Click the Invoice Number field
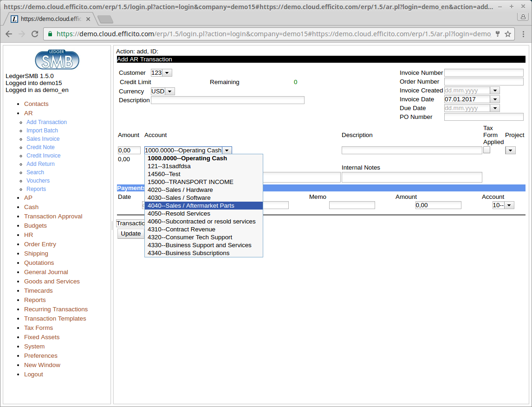The width and height of the screenshot is (532, 407). click(x=484, y=73)
